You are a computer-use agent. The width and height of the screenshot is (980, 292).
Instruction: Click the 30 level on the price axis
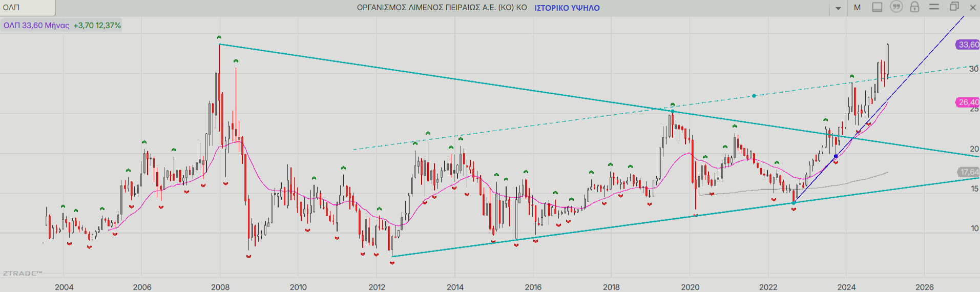point(973,69)
